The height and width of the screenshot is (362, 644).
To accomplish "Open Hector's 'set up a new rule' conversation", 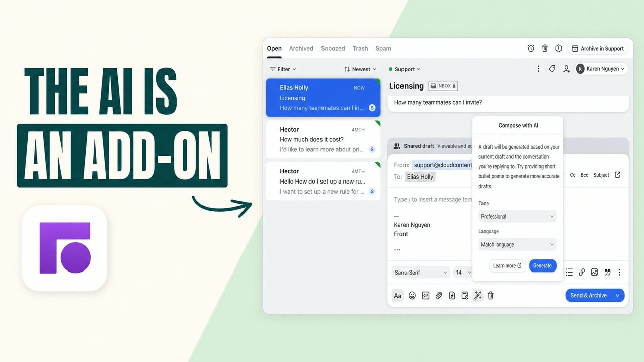I will pyautogui.click(x=323, y=181).
